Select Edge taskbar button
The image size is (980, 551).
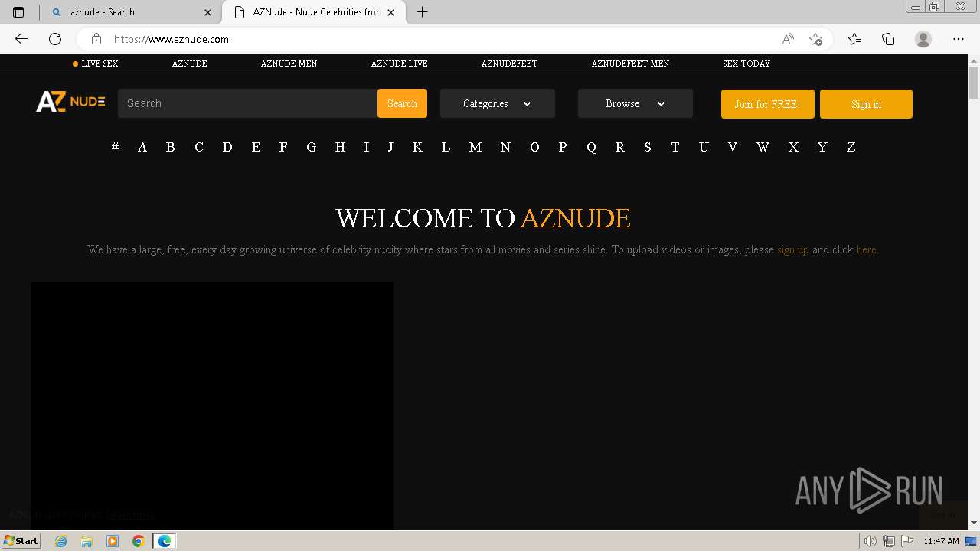click(165, 541)
